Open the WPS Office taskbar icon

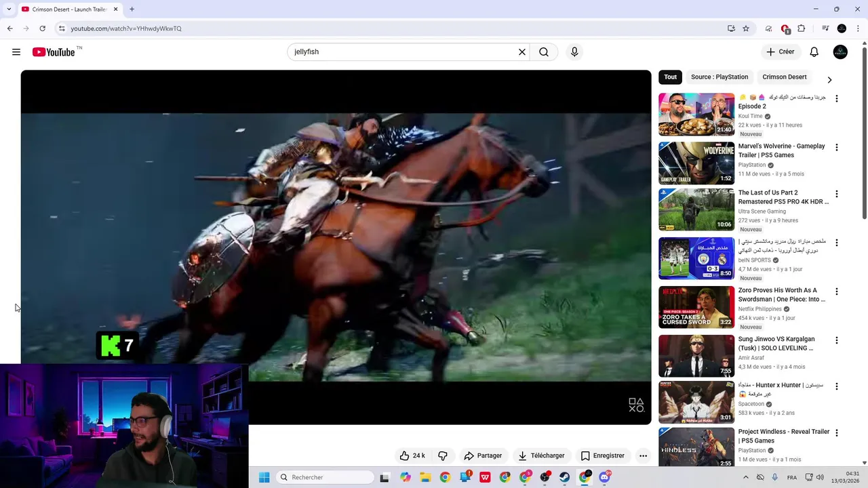pyautogui.click(x=485, y=477)
